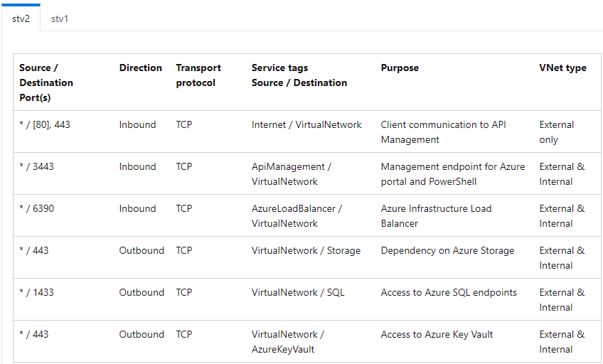The height and width of the screenshot is (364, 603).
Task: Click the Transport protocol column header
Action: pos(198,75)
